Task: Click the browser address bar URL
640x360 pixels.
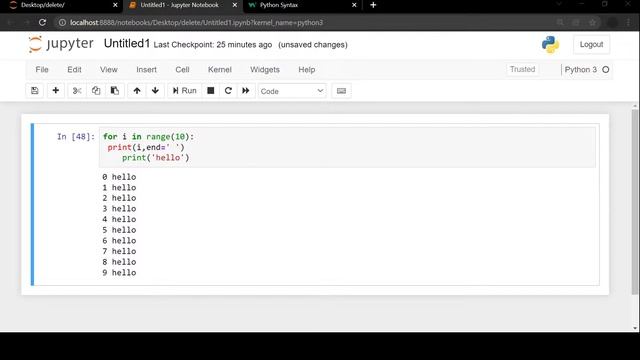Action: point(196,22)
